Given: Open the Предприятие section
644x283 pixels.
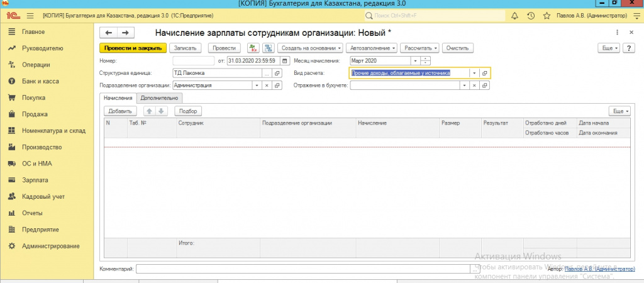Looking at the screenshot, I should pyautogui.click(x=40, y=230).
